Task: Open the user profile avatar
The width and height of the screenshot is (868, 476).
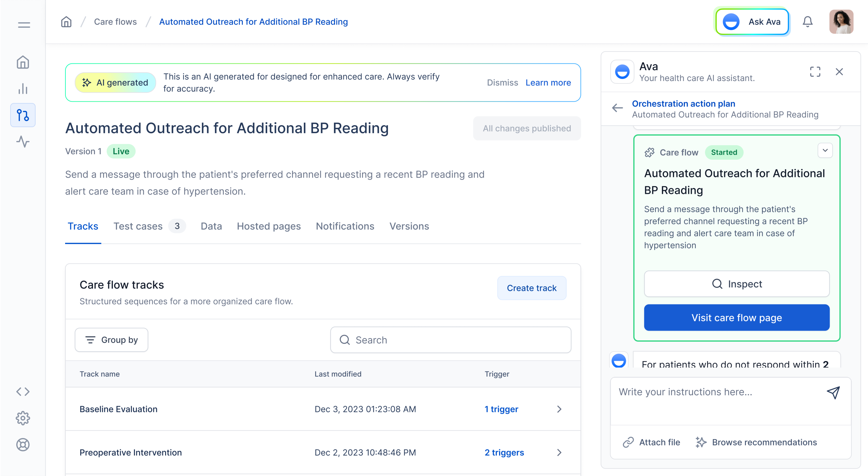Action: click(x=841, y=22)
